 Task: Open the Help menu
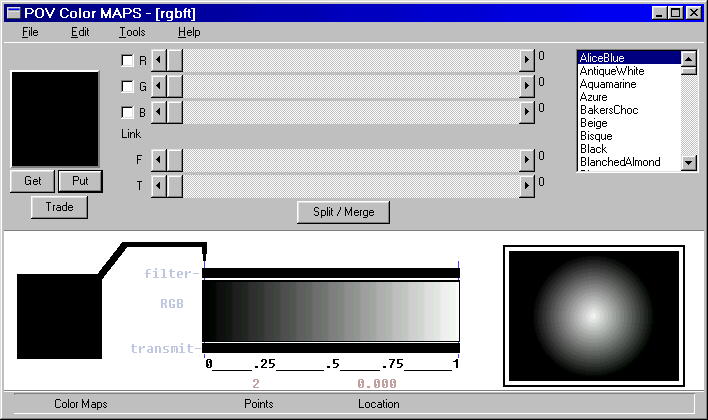coord(189,32)
